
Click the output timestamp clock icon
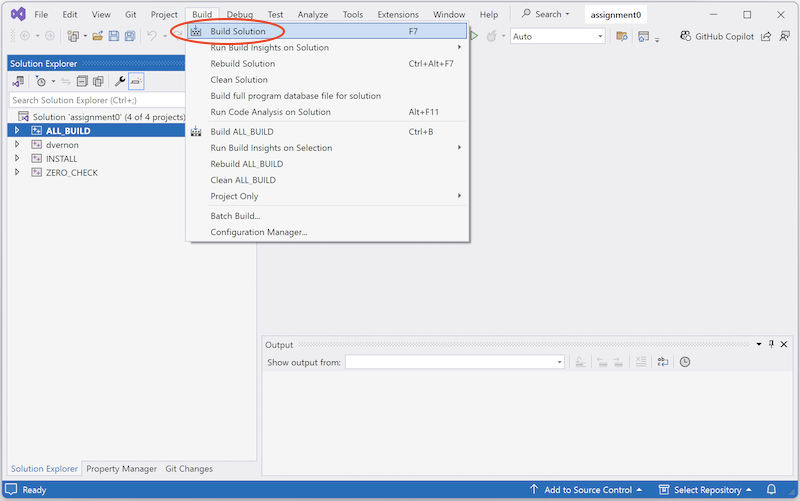tap(685, 362)
